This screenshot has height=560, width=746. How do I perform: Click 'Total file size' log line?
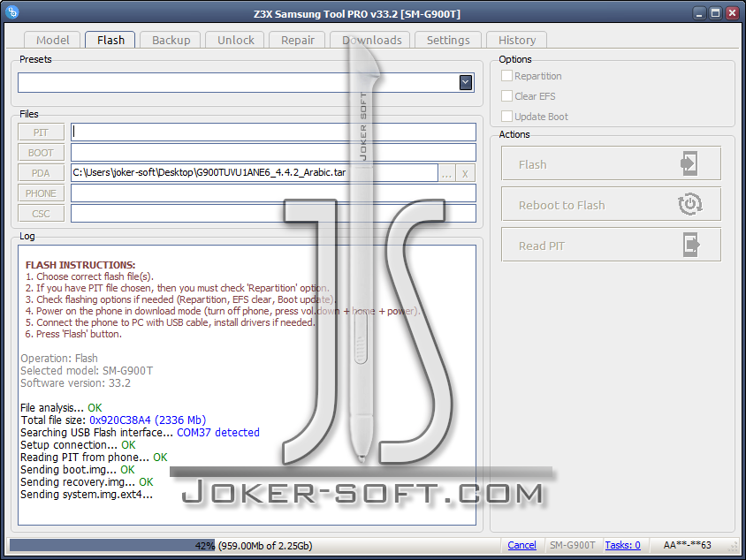[x=113, y=420]
